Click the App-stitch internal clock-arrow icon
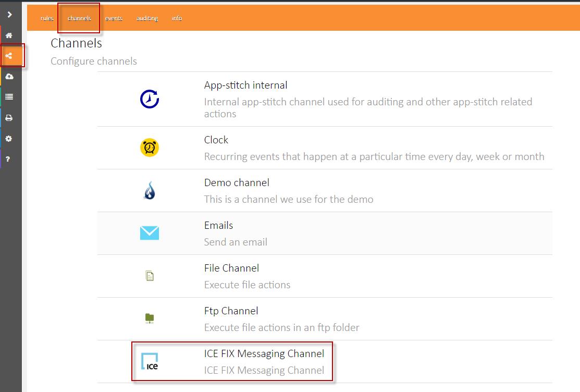 150,99
